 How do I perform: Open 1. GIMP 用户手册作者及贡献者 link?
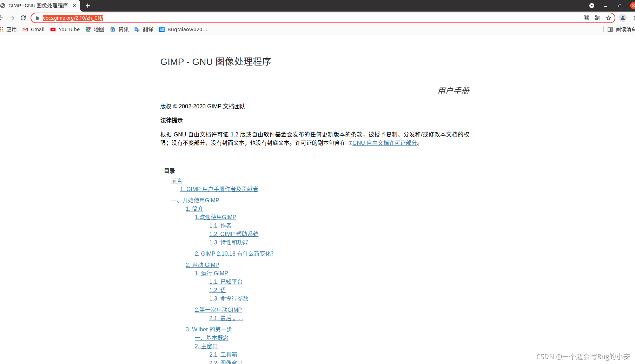click(219, 189)
